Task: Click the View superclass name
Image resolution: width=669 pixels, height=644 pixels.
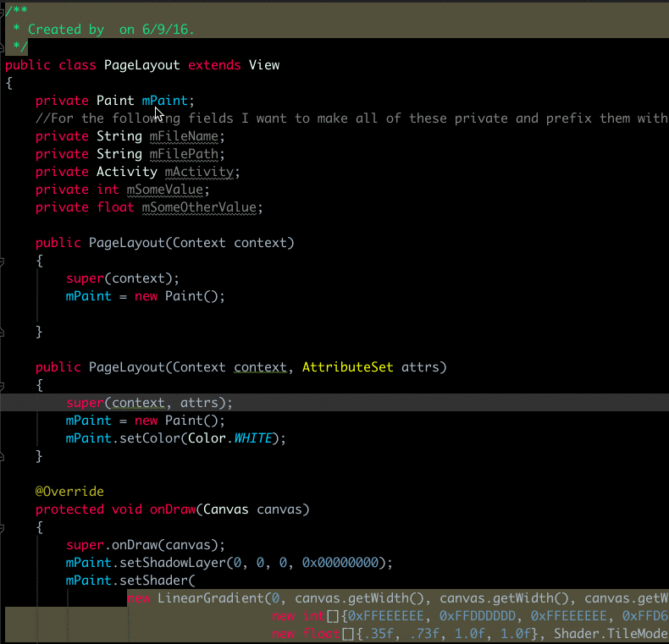Action: pyautogui.click(x=264, y=65)
